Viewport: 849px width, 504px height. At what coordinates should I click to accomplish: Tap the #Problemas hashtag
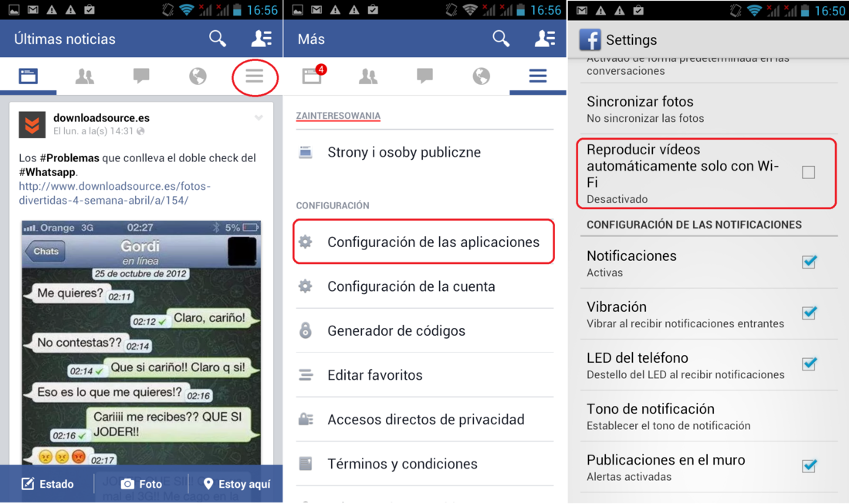(69, 158)
